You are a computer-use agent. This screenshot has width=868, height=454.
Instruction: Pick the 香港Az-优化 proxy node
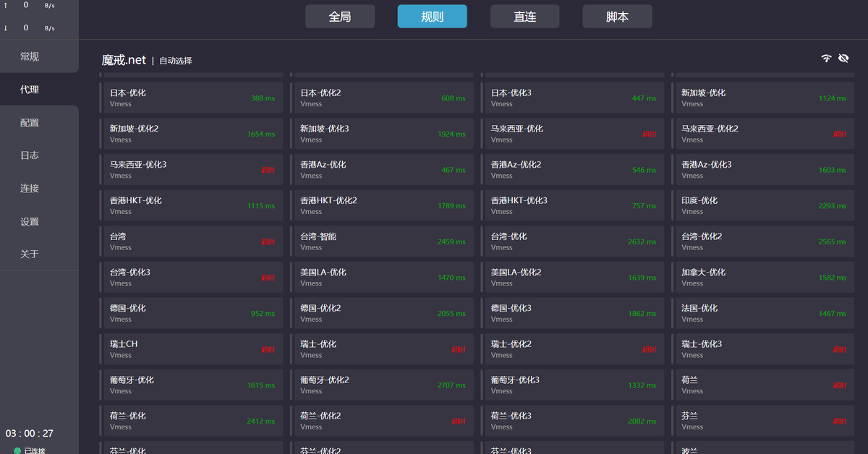[382, 169]
